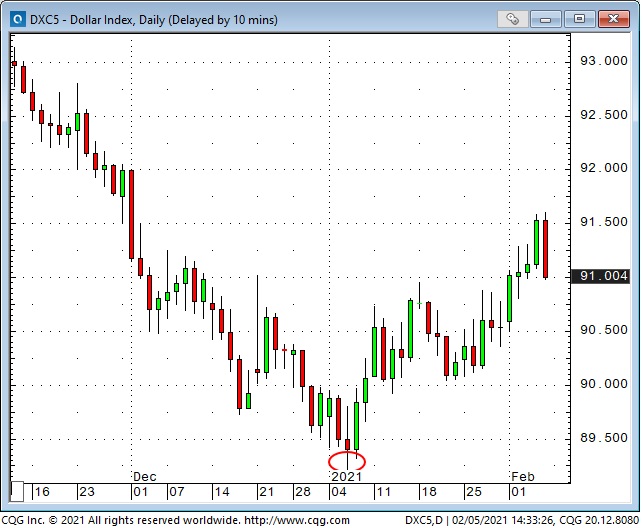The height and width of the screenshot is (528, 643).
Task: Click the 16 date label on time axis
Action: [42, 492]
